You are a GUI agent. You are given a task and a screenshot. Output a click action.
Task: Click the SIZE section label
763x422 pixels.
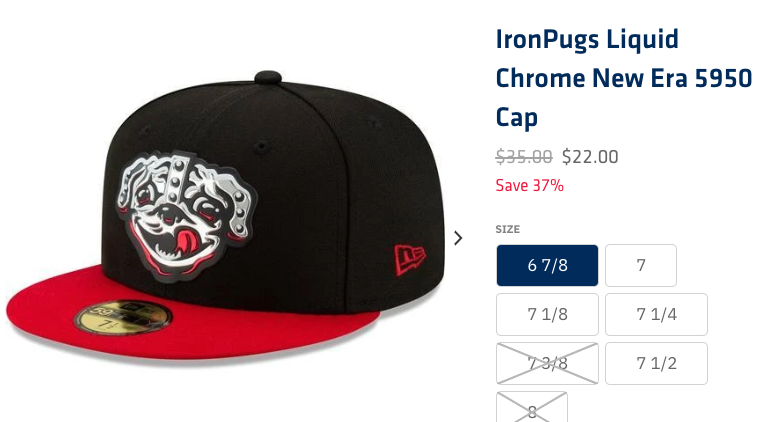pos(508,229)
